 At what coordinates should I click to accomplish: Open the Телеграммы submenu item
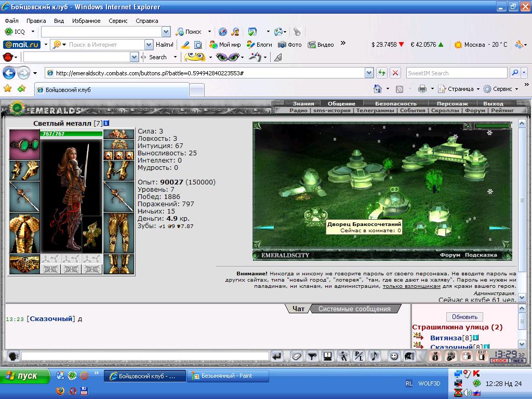(x=375, y=110)
